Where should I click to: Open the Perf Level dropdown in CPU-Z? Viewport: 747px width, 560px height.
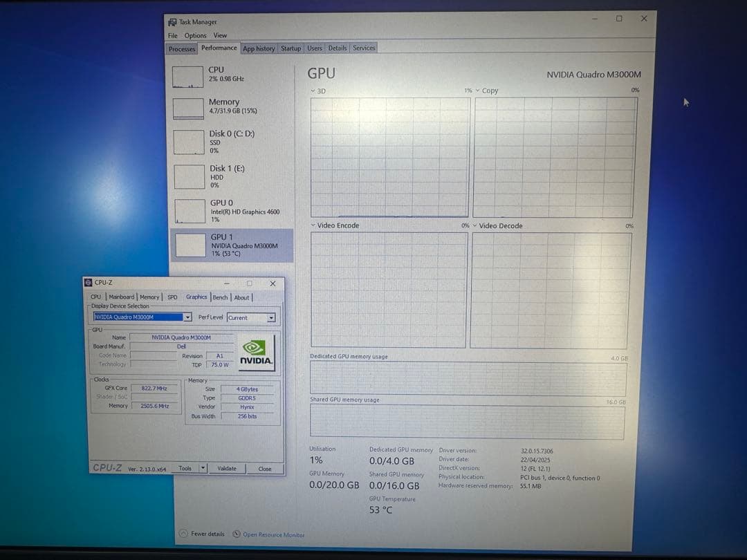tap(270, 317)
